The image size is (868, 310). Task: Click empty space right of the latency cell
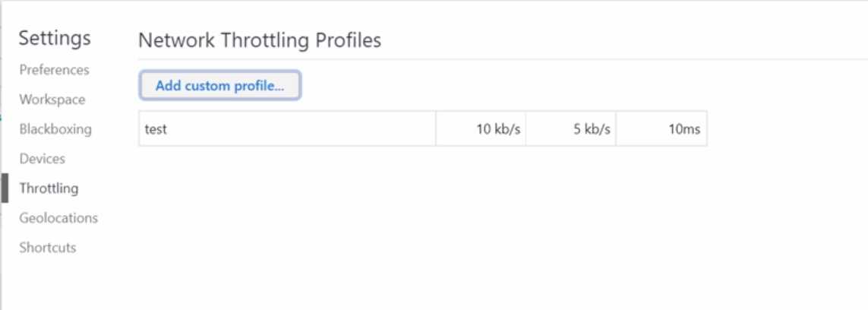pyautogui.click(x=786, y=129)
